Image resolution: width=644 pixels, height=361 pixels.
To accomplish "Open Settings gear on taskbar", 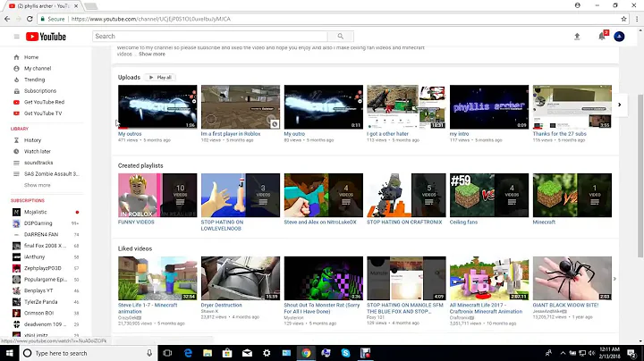I will pyautogui.click(x=267, y=353).
